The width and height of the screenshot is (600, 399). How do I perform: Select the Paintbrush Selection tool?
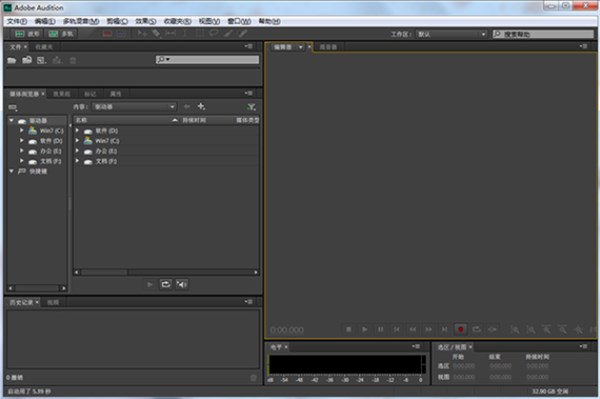pos(228,33)
